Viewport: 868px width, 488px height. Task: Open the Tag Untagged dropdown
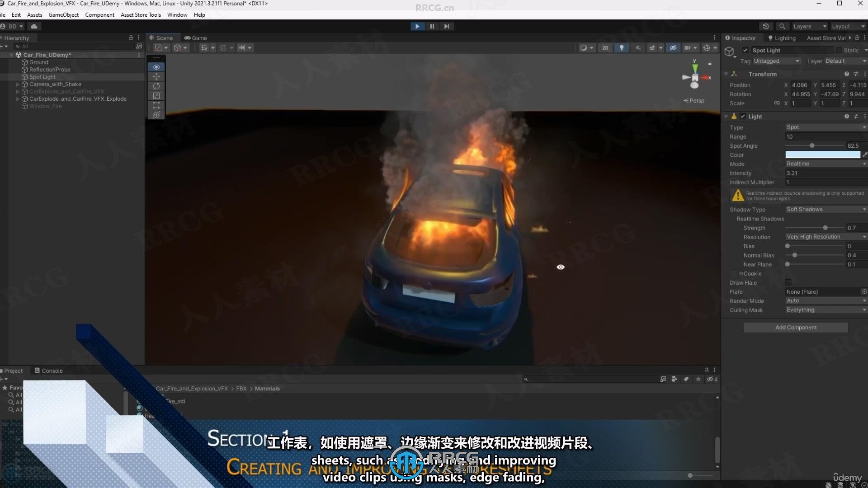(776, 61)
